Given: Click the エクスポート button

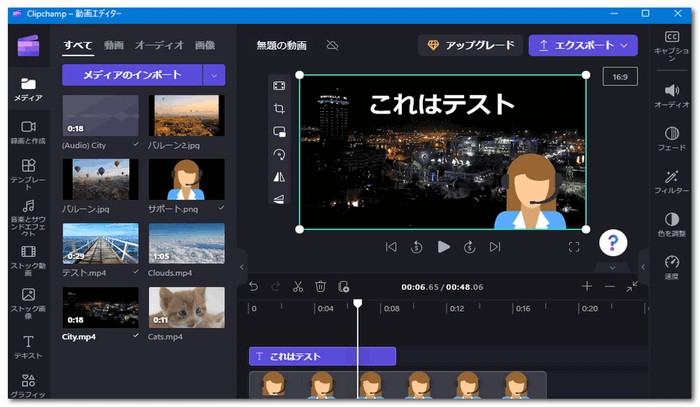Looking at the screenshot, I should coord(582,45).
